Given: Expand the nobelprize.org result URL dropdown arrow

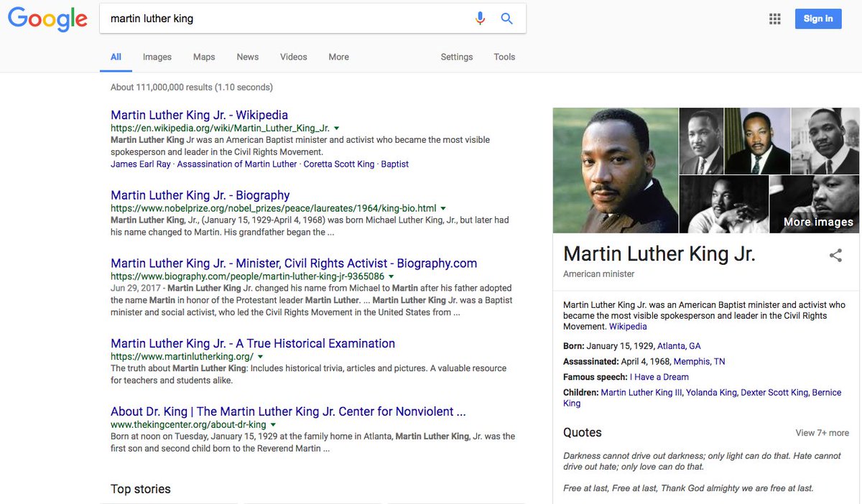Looking at the screenshot, I should click(443, 208).
